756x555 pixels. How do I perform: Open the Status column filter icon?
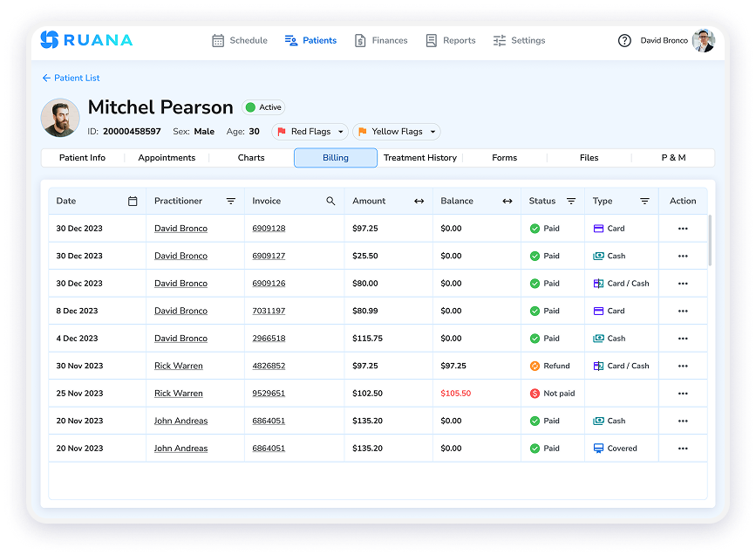571,202
